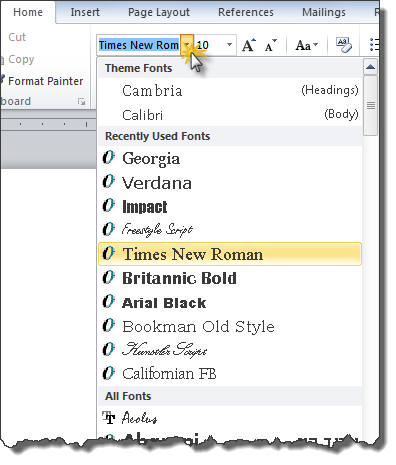Click the Cut button
This screenshot has width=396, height=465.
[17, 37]
